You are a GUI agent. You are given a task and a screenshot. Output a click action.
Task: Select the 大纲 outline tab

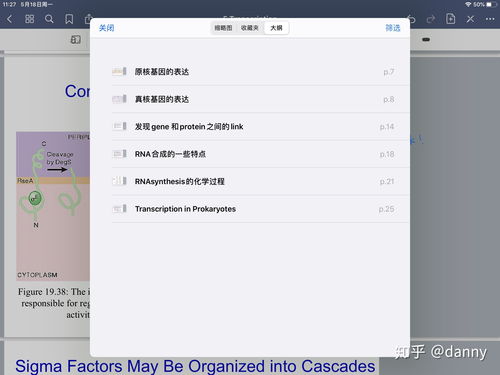coord(276,28)
